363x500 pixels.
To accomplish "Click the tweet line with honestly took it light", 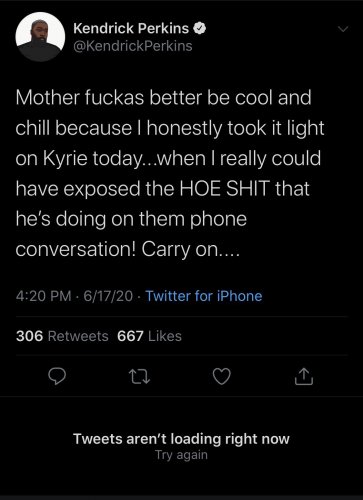I will 170,128.
